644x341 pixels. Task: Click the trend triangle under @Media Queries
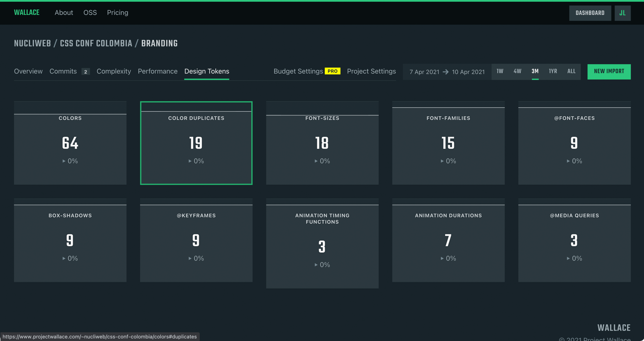[568, 258]
